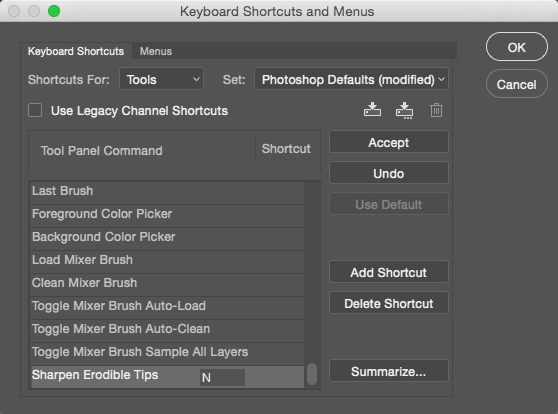Click the OK button
The image size is (558, 414).
click(516, 47)
